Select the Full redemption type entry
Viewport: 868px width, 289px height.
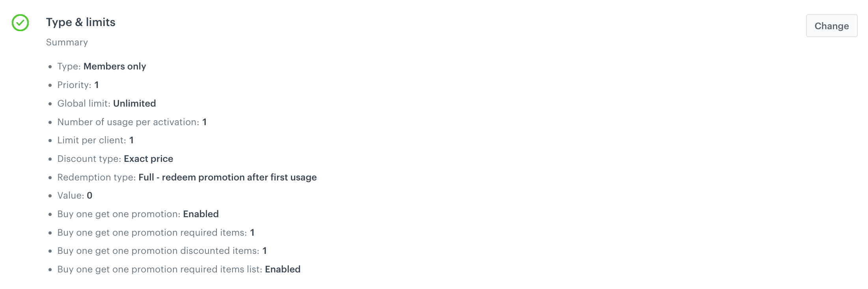[x=228, y=178]
